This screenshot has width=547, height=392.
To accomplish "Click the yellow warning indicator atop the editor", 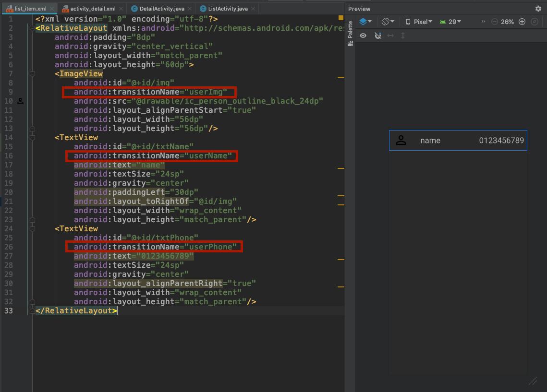I will (x=341, y=18).
